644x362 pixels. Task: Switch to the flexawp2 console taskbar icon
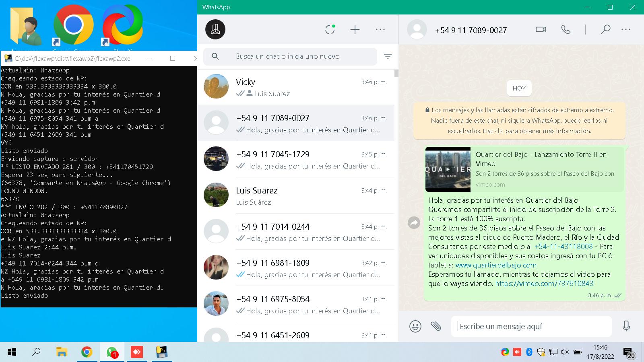(162, 352)
